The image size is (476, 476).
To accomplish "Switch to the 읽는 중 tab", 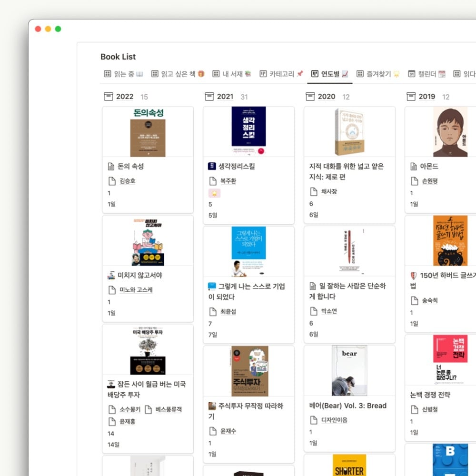I will (x=124, y=74).
